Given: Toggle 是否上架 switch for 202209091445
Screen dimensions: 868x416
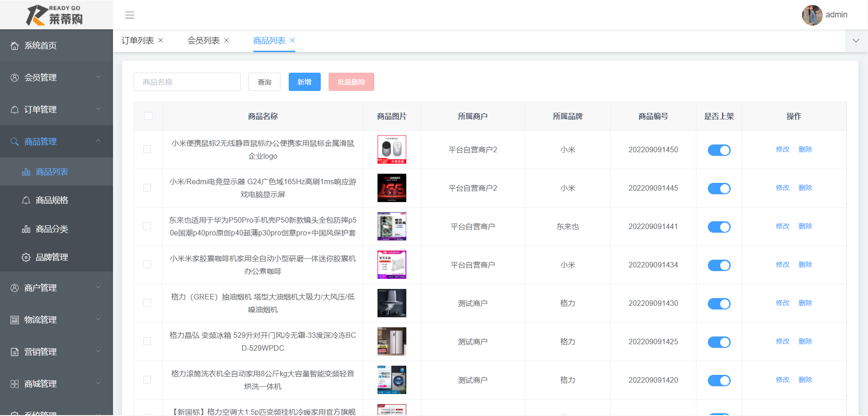Looking at the screenshot, I should click(x=719, y=188).
